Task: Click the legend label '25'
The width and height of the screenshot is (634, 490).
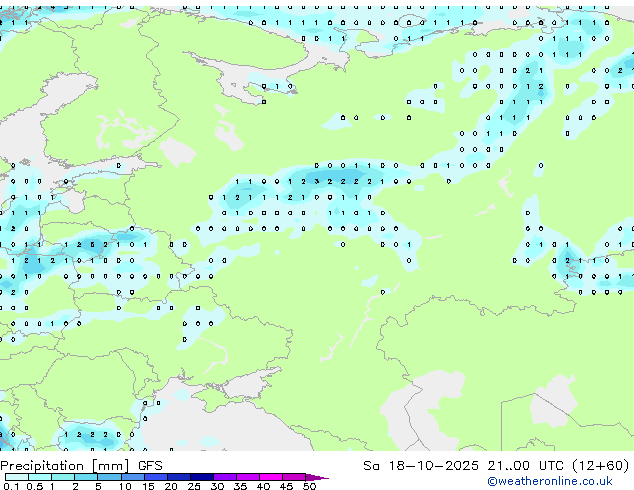Action: point(194,486)
